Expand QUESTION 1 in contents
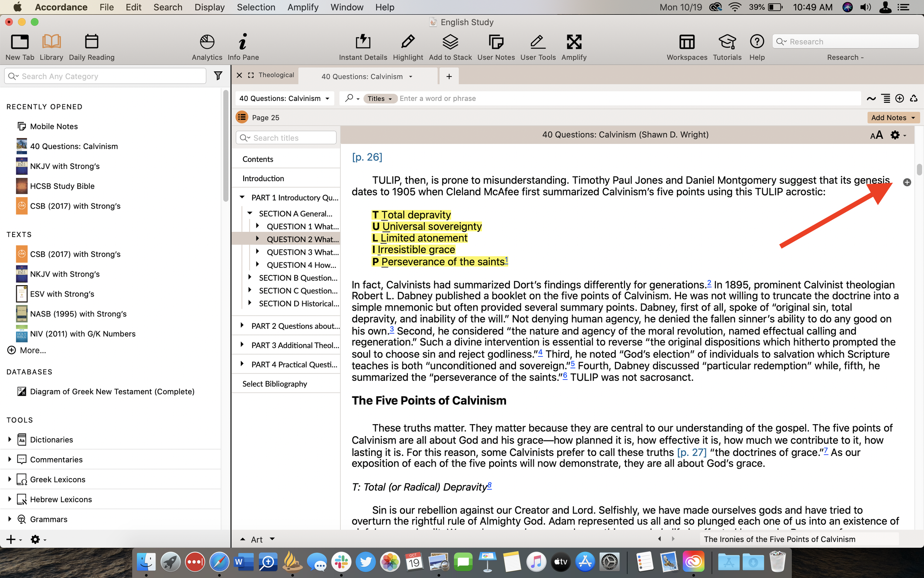 (258, 226)
